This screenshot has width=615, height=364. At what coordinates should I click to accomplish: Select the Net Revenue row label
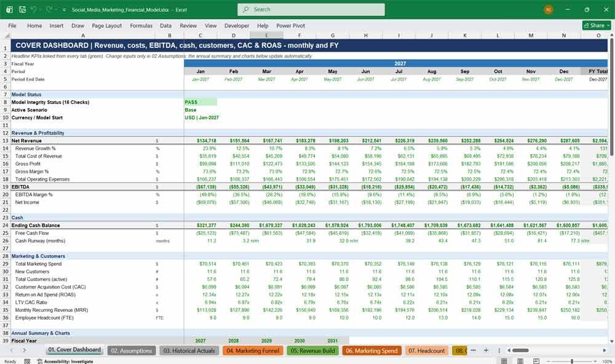(26, 140)
